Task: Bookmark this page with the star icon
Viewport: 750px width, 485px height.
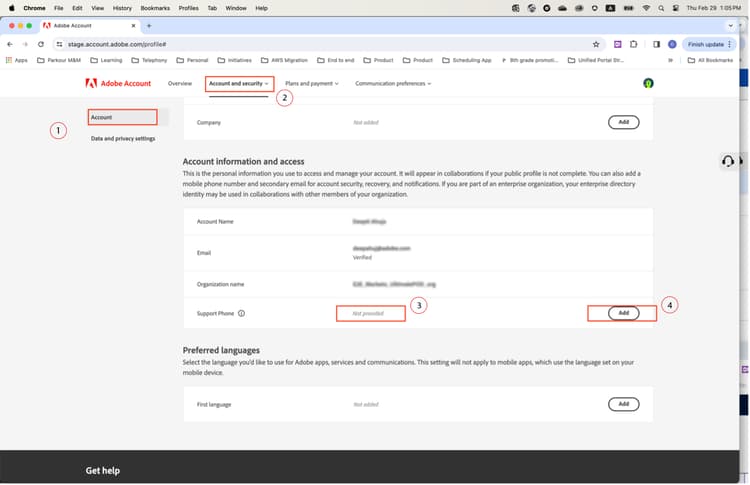Action: click(596, 44)
